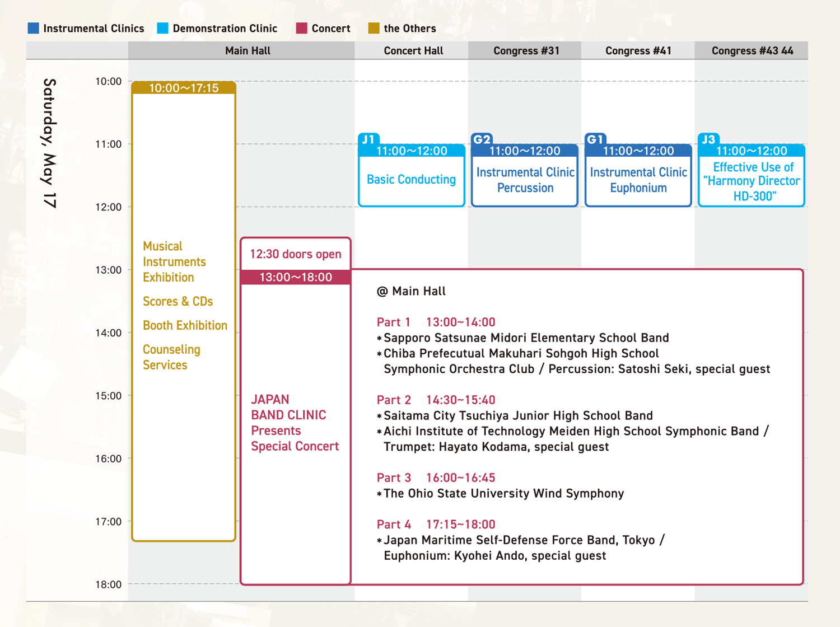Click the Musical Instruments Exhibition text
The height and width of the screenshot is (627, 840).
pyautogui.click(x=174, y=262)
